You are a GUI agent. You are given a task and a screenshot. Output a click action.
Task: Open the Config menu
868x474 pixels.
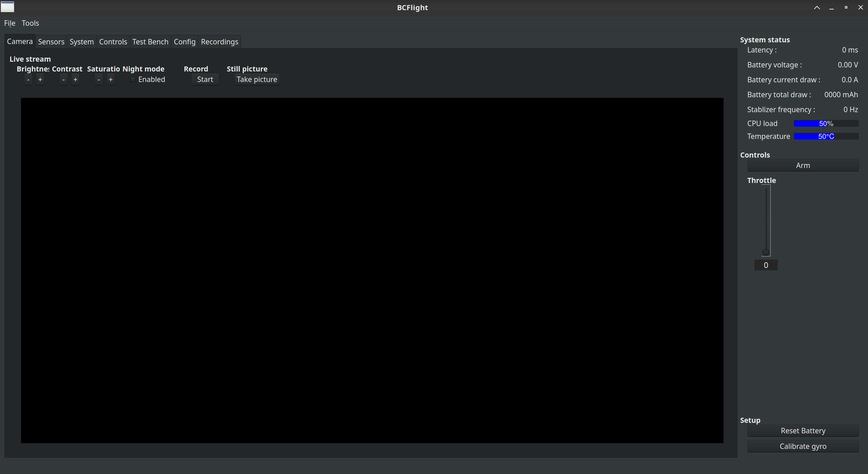pos(184,41)
